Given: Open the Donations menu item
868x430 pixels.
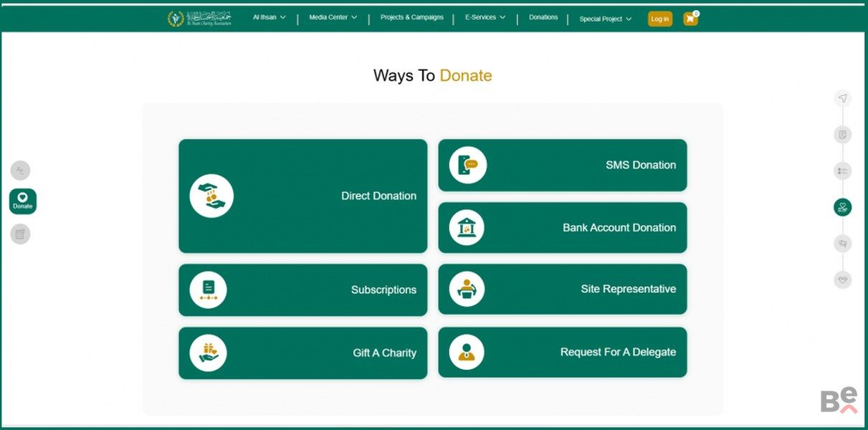Looking at the screenshot, I should [543, 17].
